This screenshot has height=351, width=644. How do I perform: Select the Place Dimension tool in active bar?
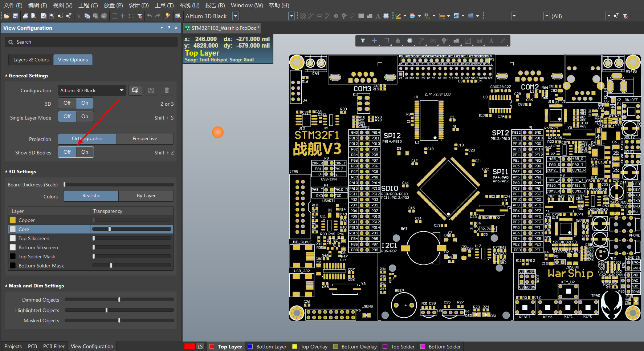(x=480, y=41)
